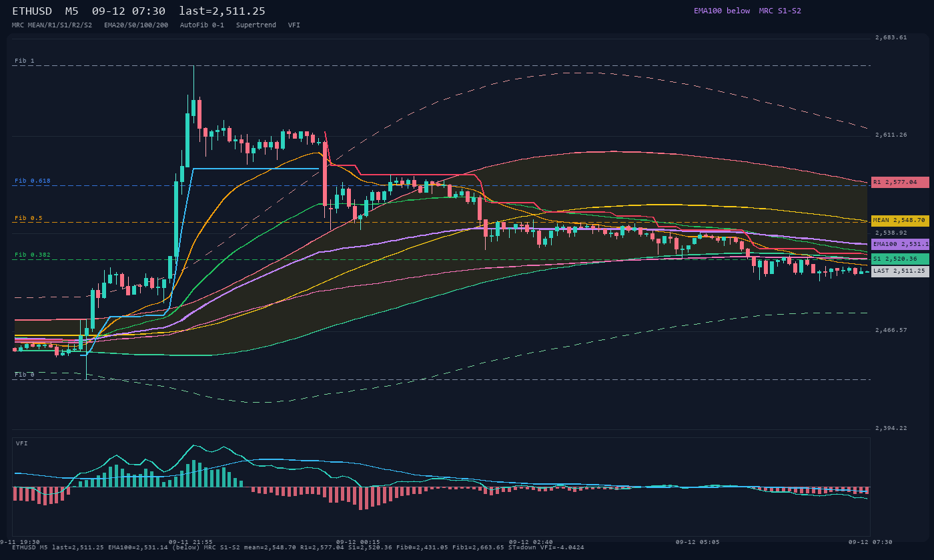Click the "Fib 0" level label
The width and height of the screenshot is (934, 560).
[25, 375]
